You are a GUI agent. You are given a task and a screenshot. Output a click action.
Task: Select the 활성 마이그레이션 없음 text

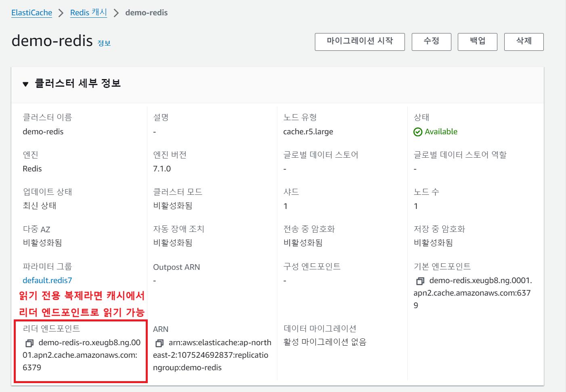(x=325, y=342)
